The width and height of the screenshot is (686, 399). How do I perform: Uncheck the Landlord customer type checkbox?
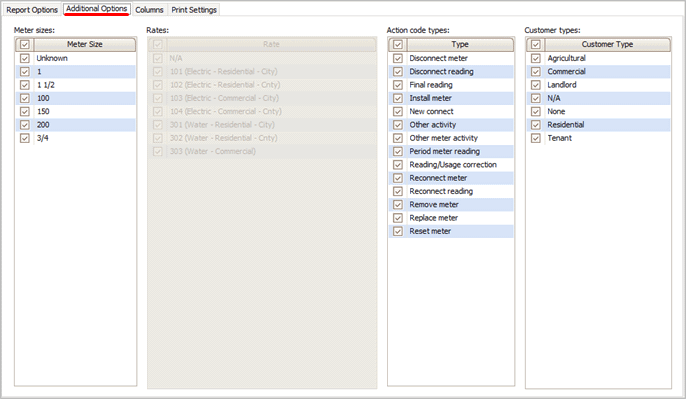pos(536,85)
